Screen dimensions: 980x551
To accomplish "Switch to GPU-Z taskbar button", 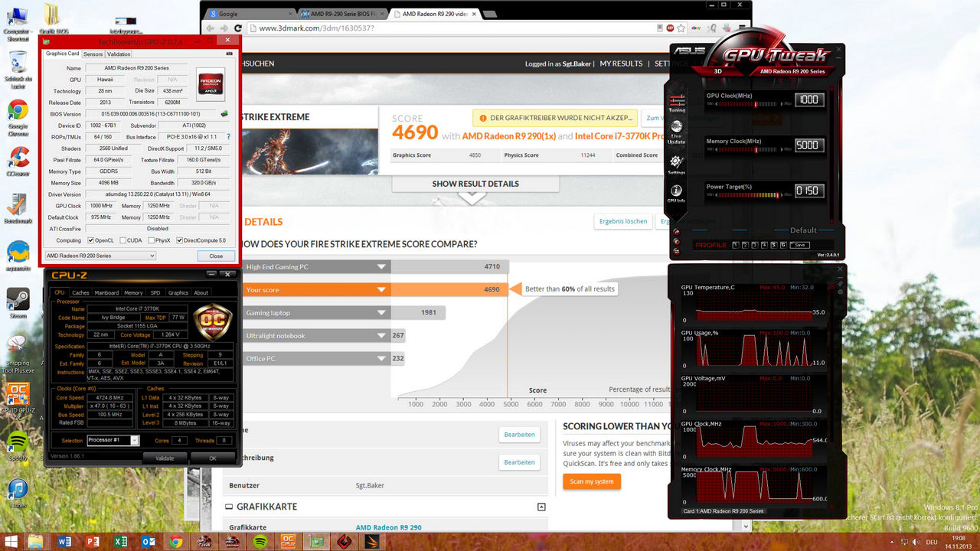I will point(316,542).
